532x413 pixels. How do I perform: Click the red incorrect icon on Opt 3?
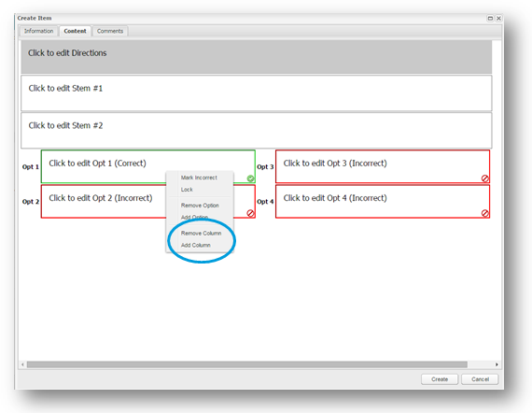pos(485,178)
